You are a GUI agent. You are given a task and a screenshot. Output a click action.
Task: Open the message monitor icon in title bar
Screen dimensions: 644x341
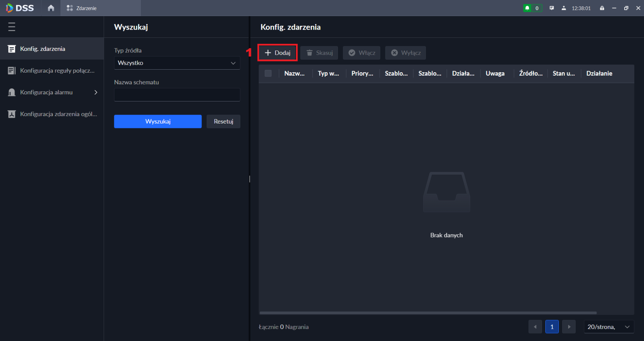pyautogui.click(x=552, y=8)
